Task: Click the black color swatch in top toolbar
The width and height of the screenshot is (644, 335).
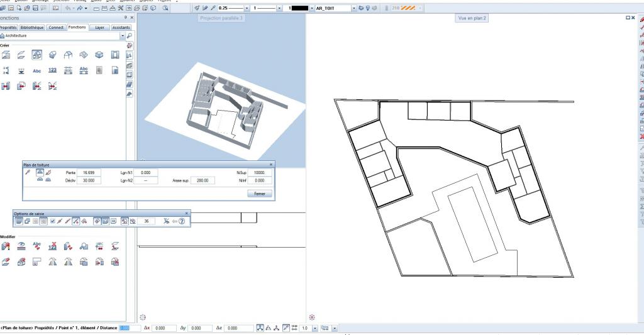Action: click(299, 8)
